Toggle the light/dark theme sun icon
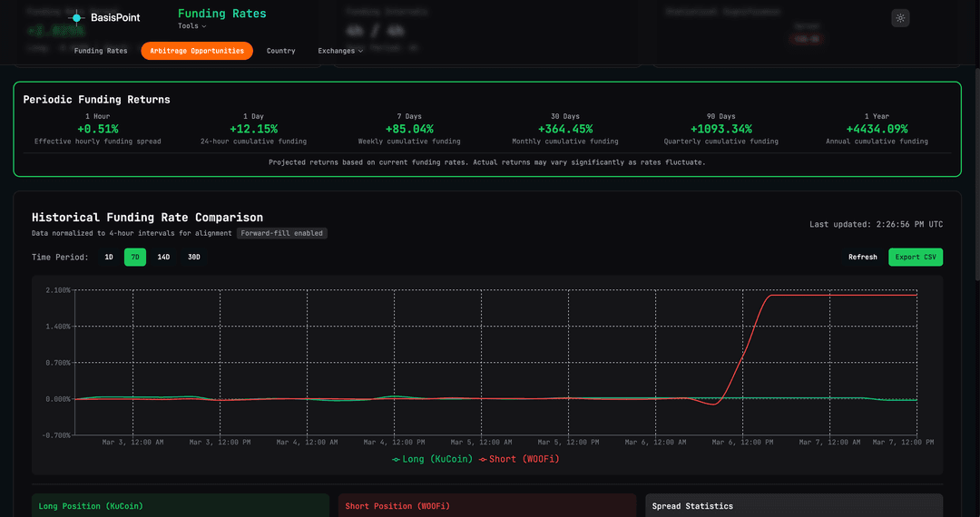This screenshot has width=980, height=517. 900,18
